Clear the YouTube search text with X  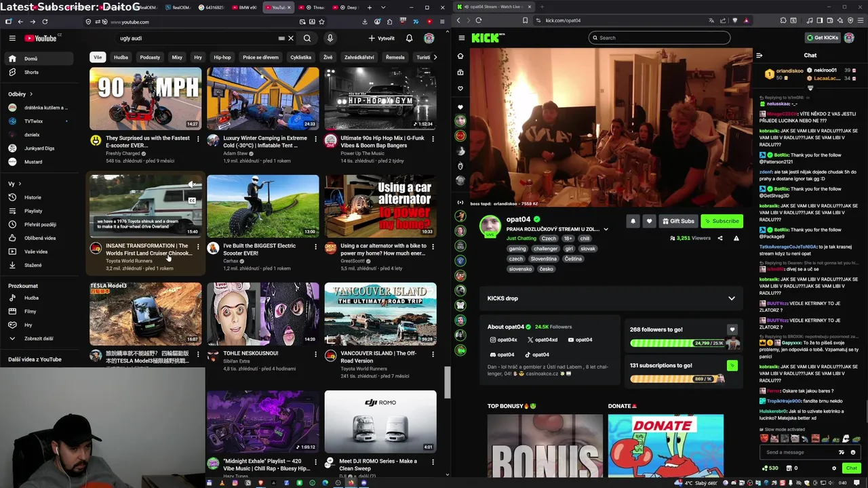tap(291, 38)
